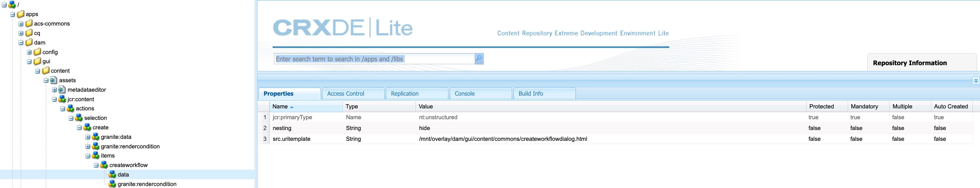Focus the repository search field
The height and width of the screenshot is (188, 980).
click(374, 59)
